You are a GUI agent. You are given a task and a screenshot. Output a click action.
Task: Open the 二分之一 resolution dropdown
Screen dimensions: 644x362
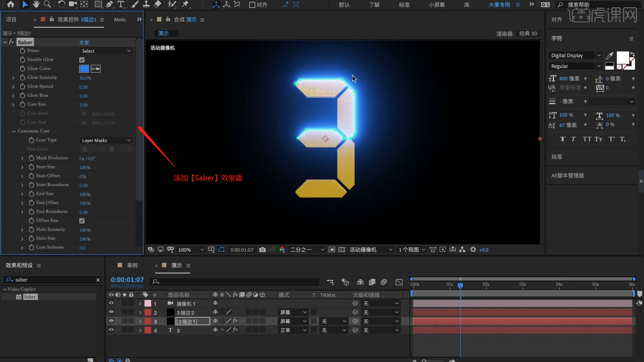click(x=307, y=250)
